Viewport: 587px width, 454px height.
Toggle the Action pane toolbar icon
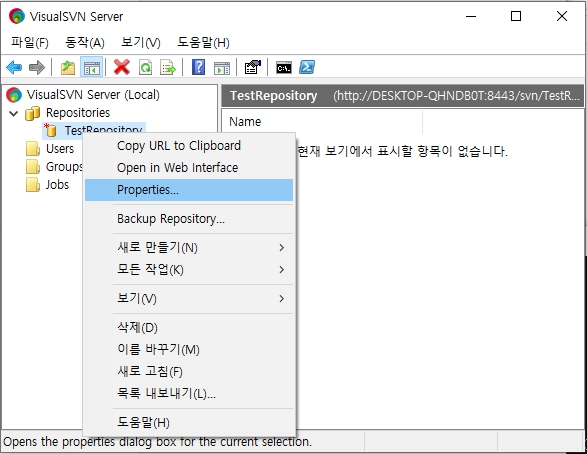pyautogui.click(x=222, y=68)
